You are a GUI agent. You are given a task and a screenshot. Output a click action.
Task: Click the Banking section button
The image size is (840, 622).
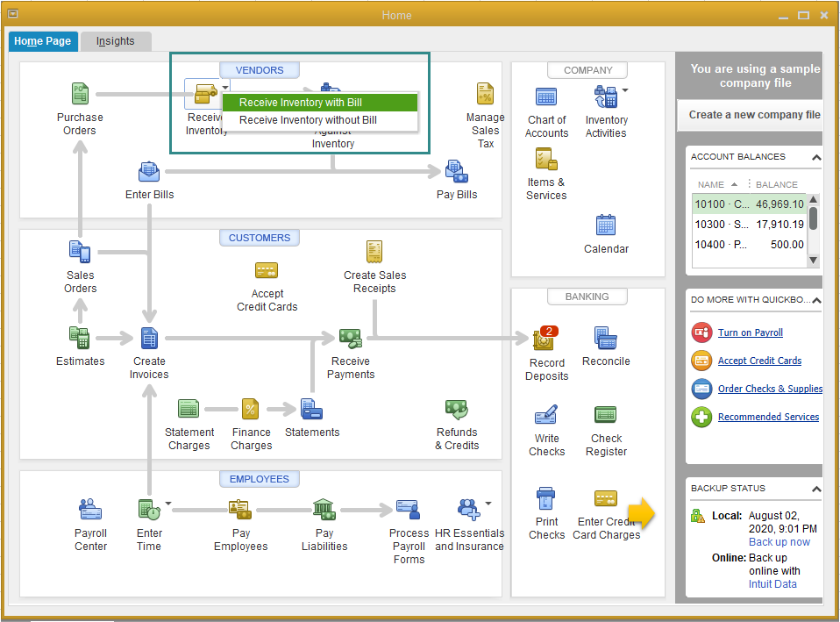pos(587,297)
